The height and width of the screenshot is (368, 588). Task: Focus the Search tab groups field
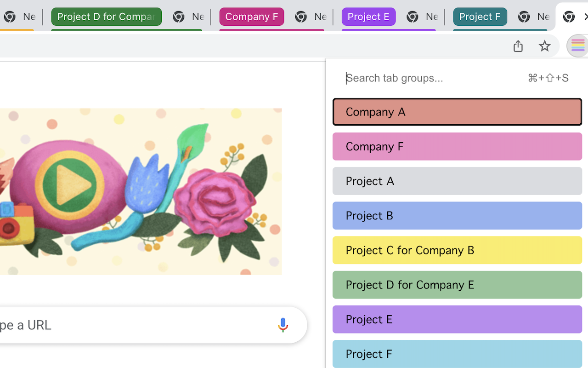click(x=457, y=78)
